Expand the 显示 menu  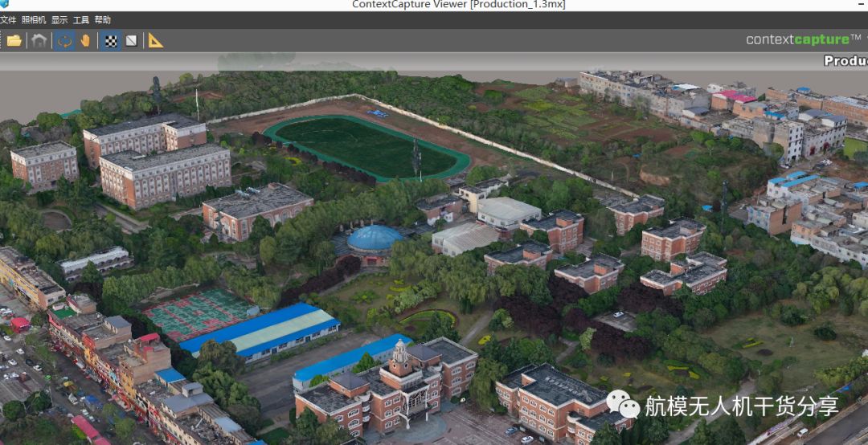click(59, 20)
